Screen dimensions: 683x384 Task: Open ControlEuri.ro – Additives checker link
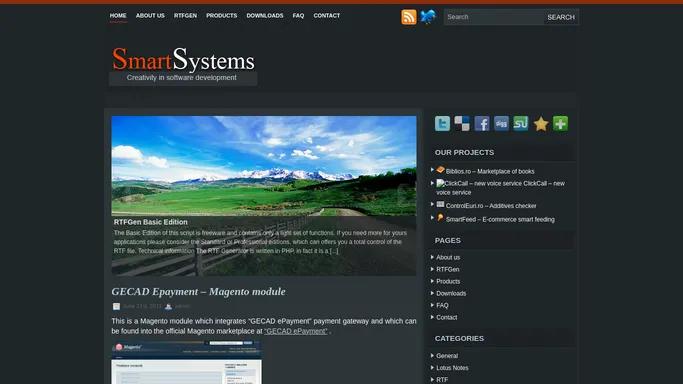click(491, 206)
